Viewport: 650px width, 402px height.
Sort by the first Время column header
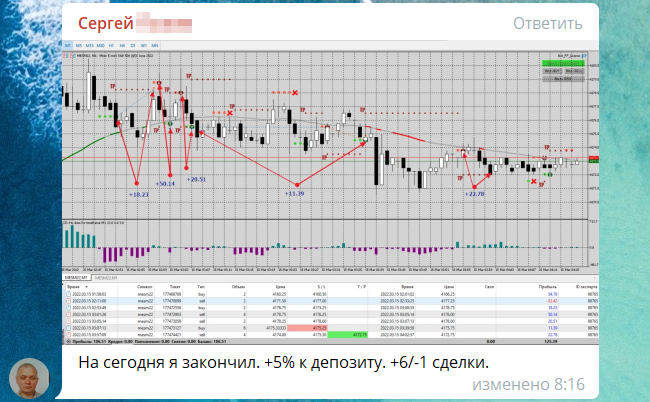(x=73, y=287)
